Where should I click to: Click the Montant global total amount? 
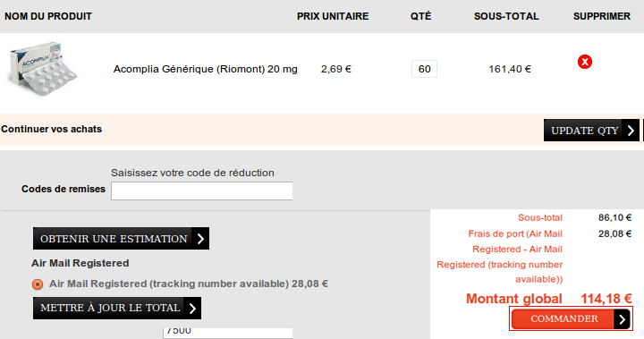[606, 299]
